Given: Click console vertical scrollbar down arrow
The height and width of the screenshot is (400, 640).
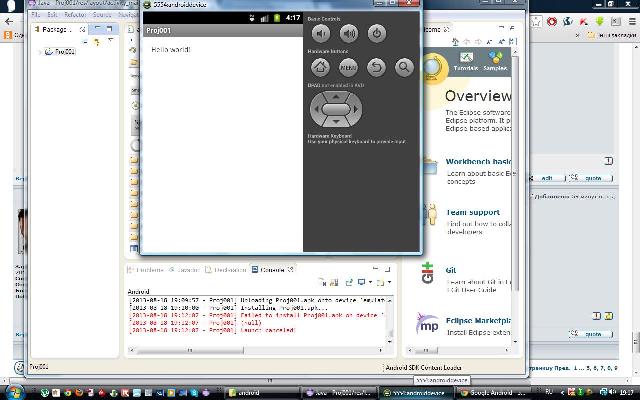Looking at the screenshot, I should (390, 342).
